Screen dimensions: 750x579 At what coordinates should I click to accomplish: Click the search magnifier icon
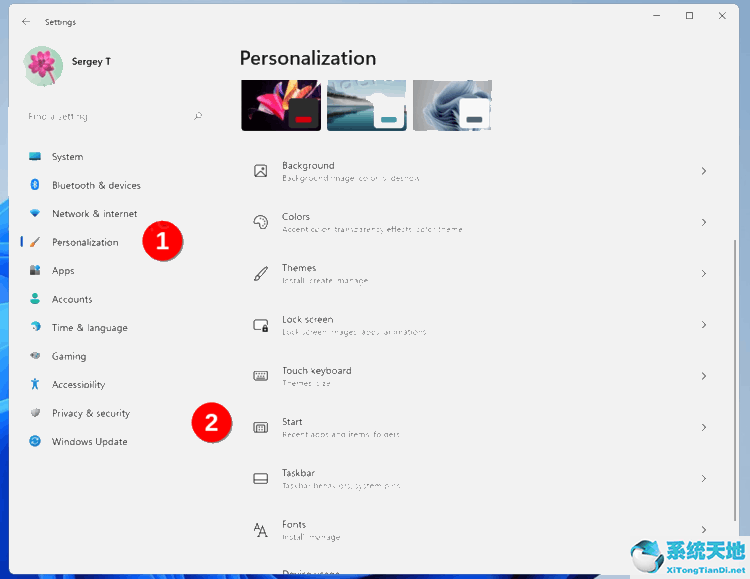(x=198, y=116)
